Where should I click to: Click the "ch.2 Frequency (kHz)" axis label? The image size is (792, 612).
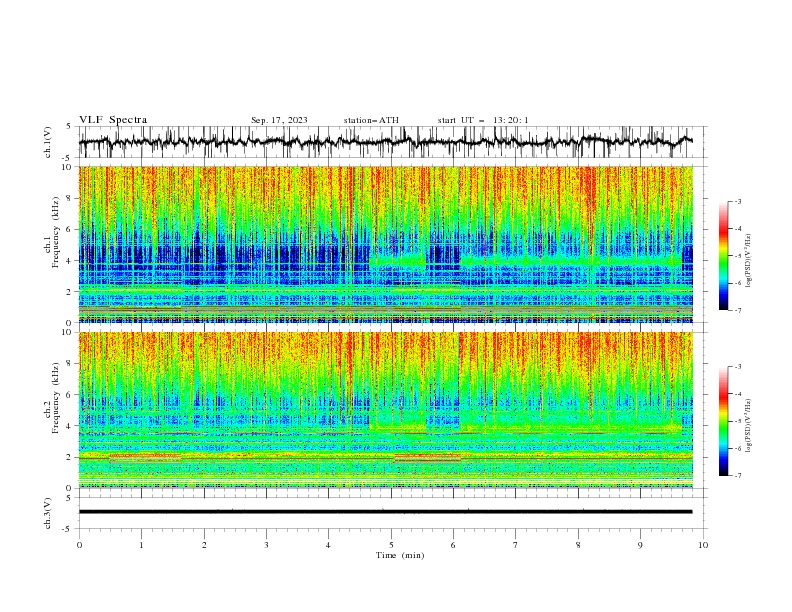(52, 397)
